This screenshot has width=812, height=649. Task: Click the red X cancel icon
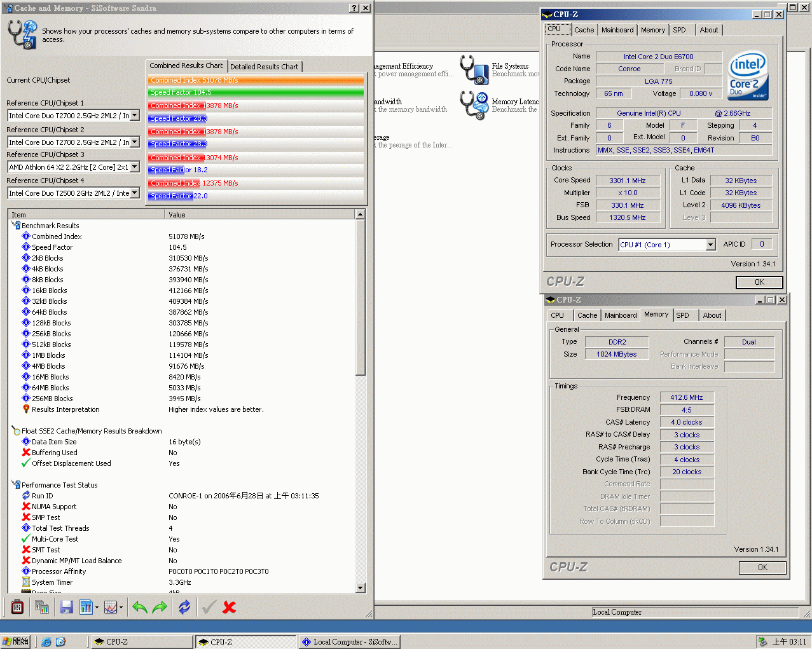(230, 607)
